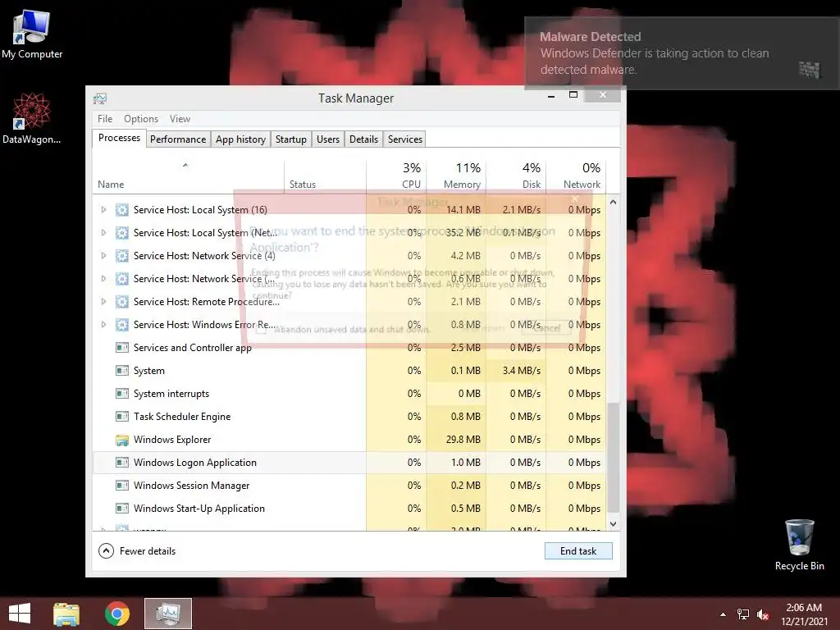The height and width of the screenshot is (630, 840).
Task: Switch to the Performance tab
Action: pos(178,139)
